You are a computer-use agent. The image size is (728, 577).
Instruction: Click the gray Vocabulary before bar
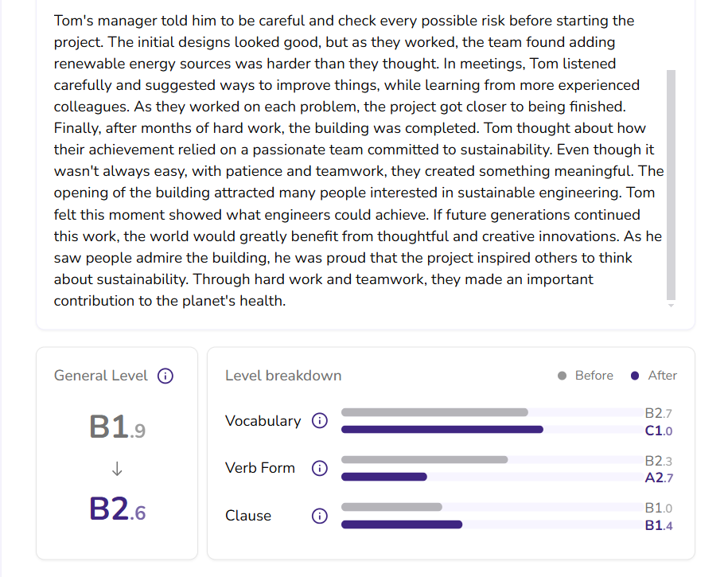[434, 412]
